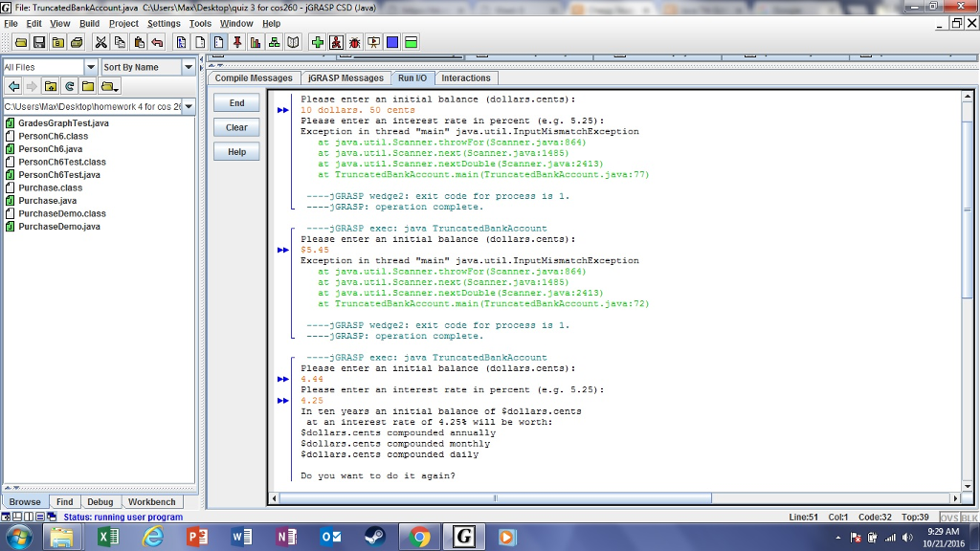Open the All Files filter dropdown

(x=91, y=67)
